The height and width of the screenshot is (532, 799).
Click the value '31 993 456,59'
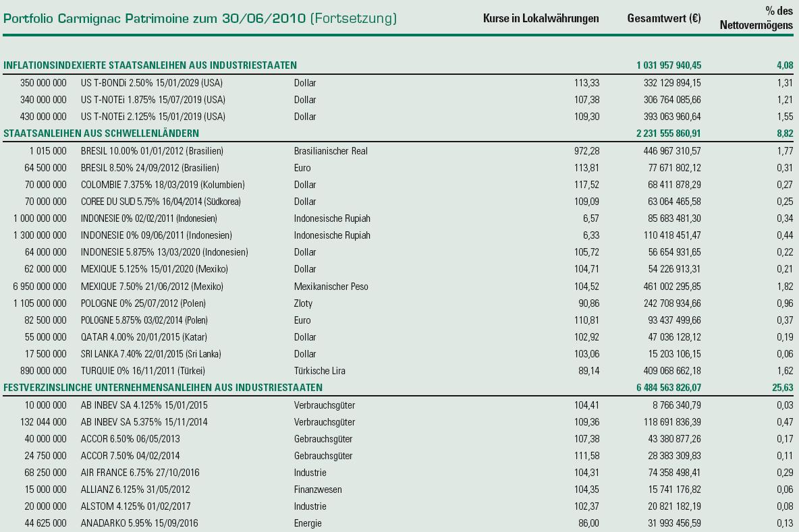click(x=674, y=523)
